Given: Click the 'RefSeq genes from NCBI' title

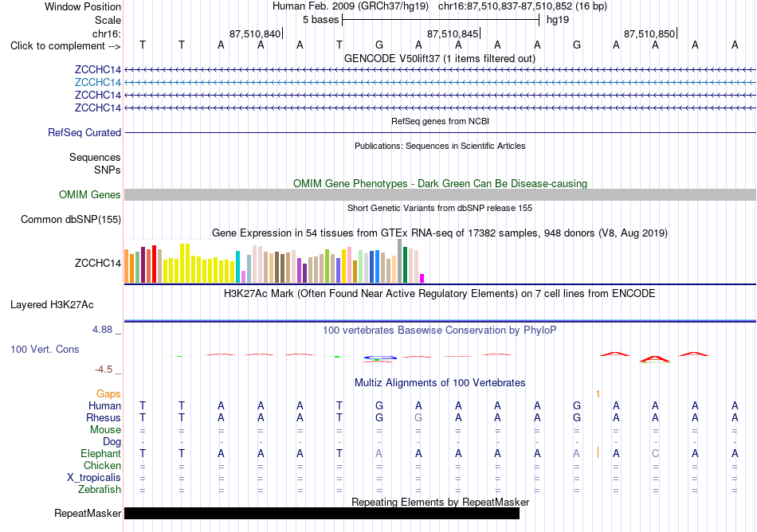Looking at the screenshot, I should [x=440, y=121].
